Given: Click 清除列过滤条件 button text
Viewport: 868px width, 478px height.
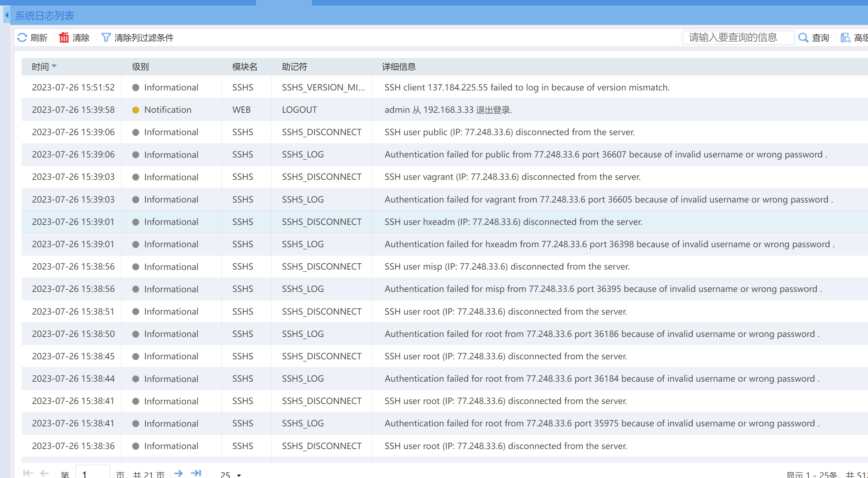Looking at the screenshot, I should point(144,38).
